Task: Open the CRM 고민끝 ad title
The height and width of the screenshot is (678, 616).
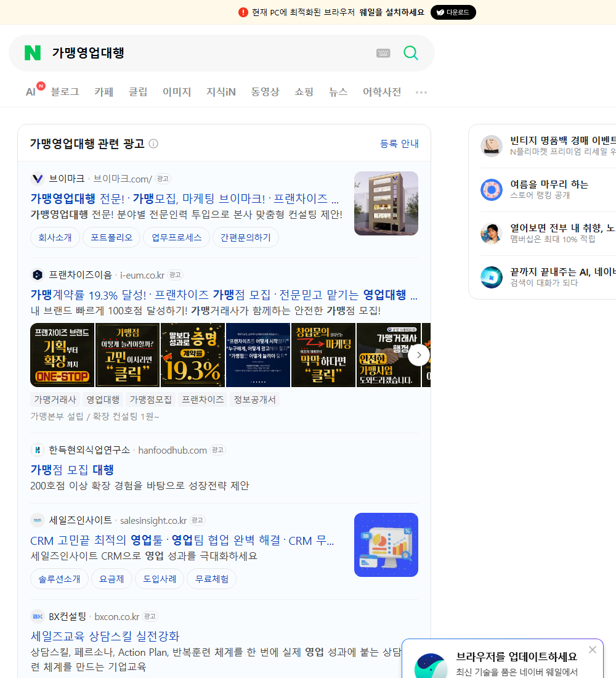Action: point(182,541)
